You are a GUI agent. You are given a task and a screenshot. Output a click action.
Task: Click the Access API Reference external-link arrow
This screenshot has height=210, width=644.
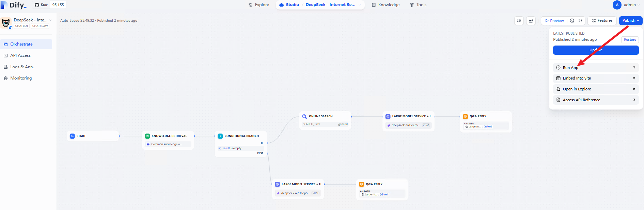tap(634, 100)
